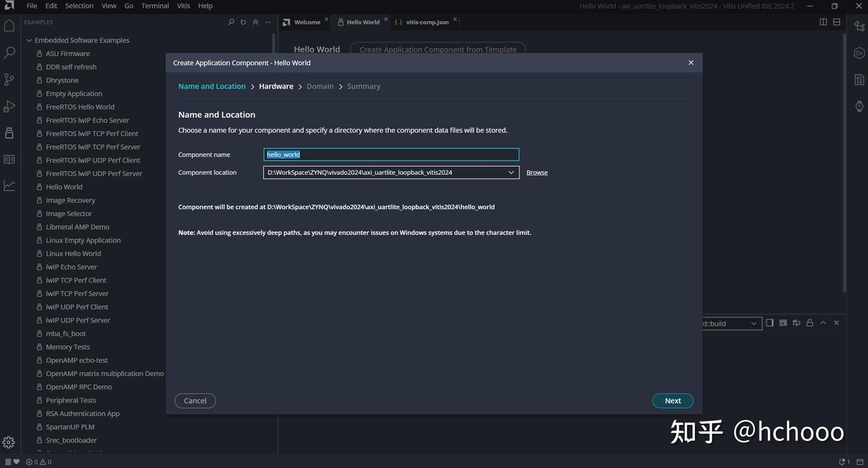868x468 pixels.
Task: Click Next in the dialog
Action: pyautogui.click(x=673, y=400)
